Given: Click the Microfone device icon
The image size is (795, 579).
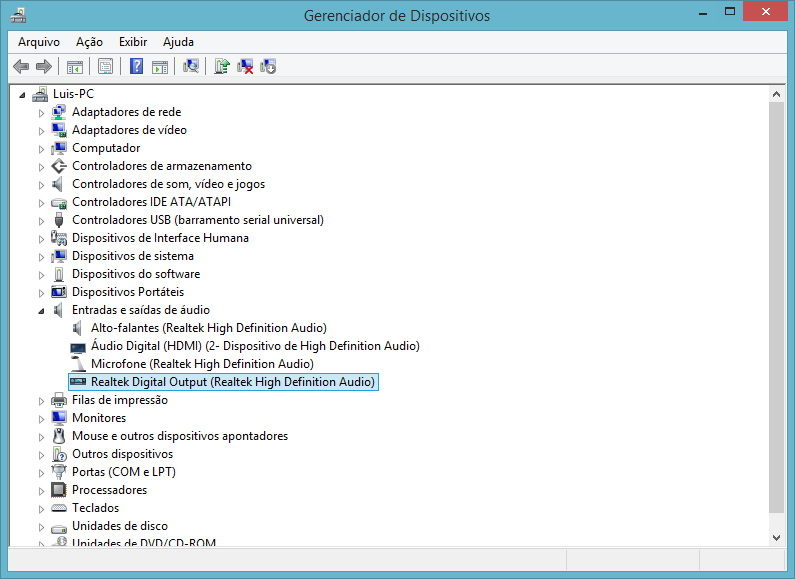Looking at the screenshot, I should click(x=78, y=364).
